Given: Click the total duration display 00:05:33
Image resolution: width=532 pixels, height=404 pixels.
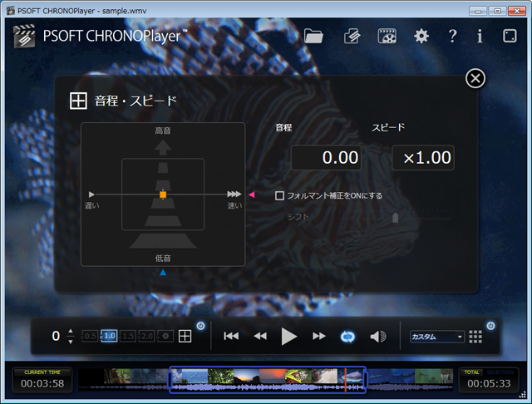Looking at the screenshot, I should coord(489,383).
